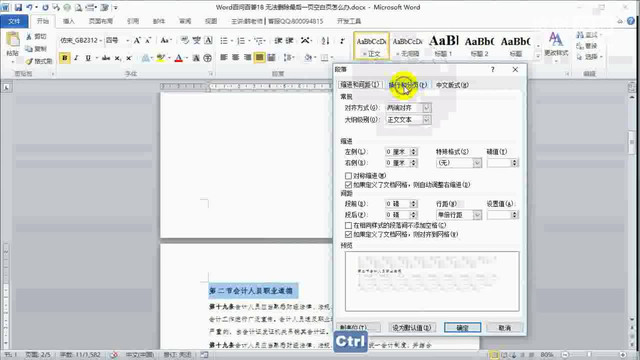Click the Grow Font icon
Viewport: 640px width, 360px height.
tap(137, 40)
